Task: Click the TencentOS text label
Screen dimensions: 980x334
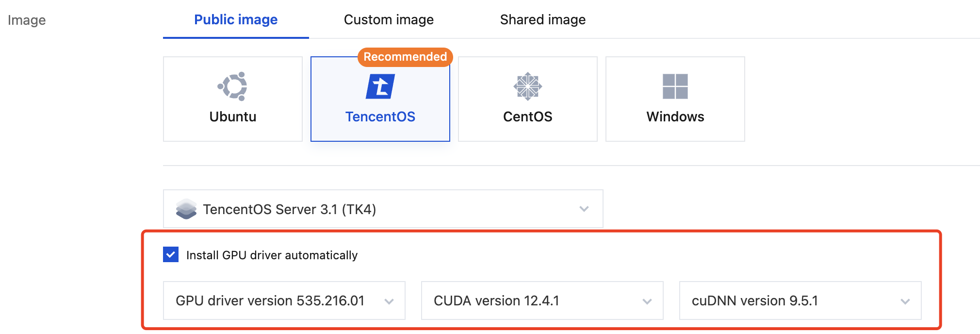Action: 380,117
